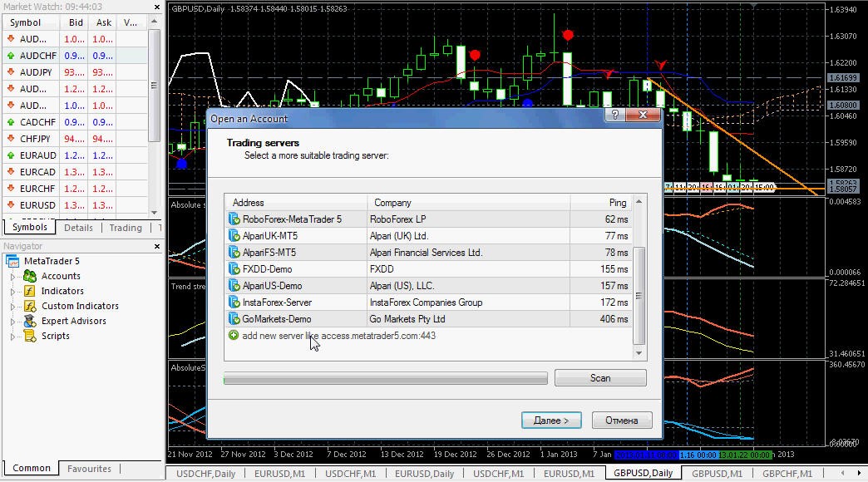Click the Accounts folder icon in Navigator
This screenshot has height=482, width=868.
point(30,276)
